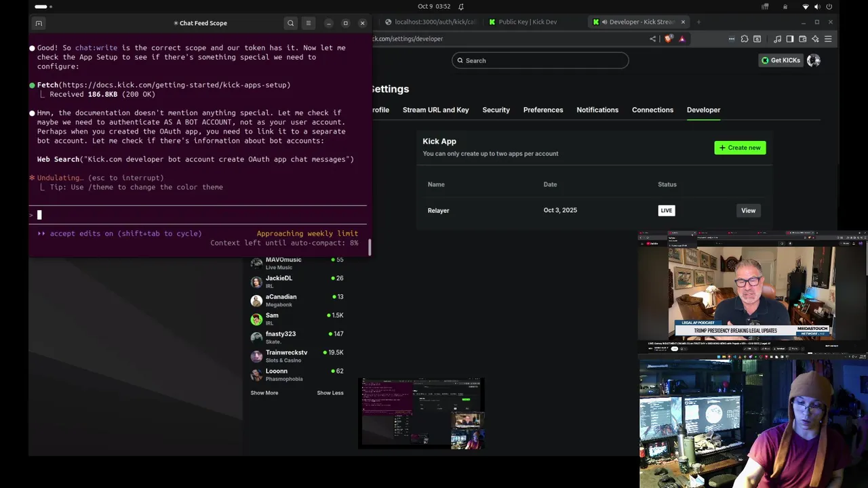Image resolution: width=868 pixels, height=488 pixels.
Task: Open fnasty323 channel in sidebar
Action: (x=297, y=338)
